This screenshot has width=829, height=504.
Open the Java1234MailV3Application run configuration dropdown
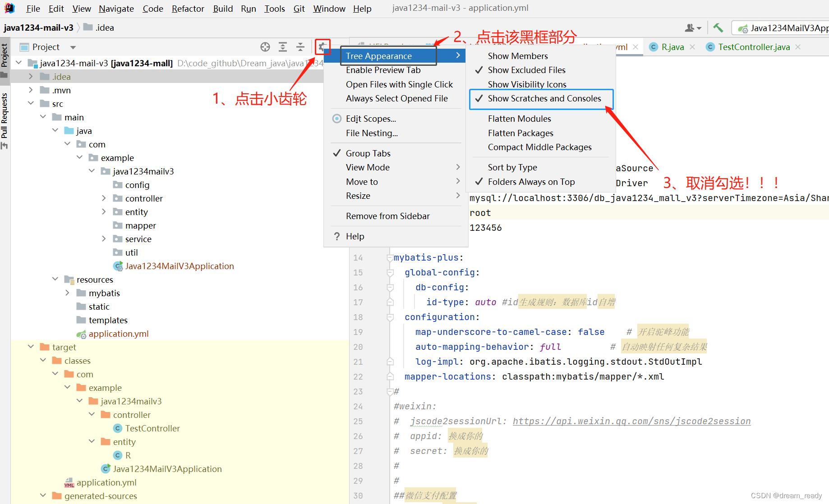781,28
